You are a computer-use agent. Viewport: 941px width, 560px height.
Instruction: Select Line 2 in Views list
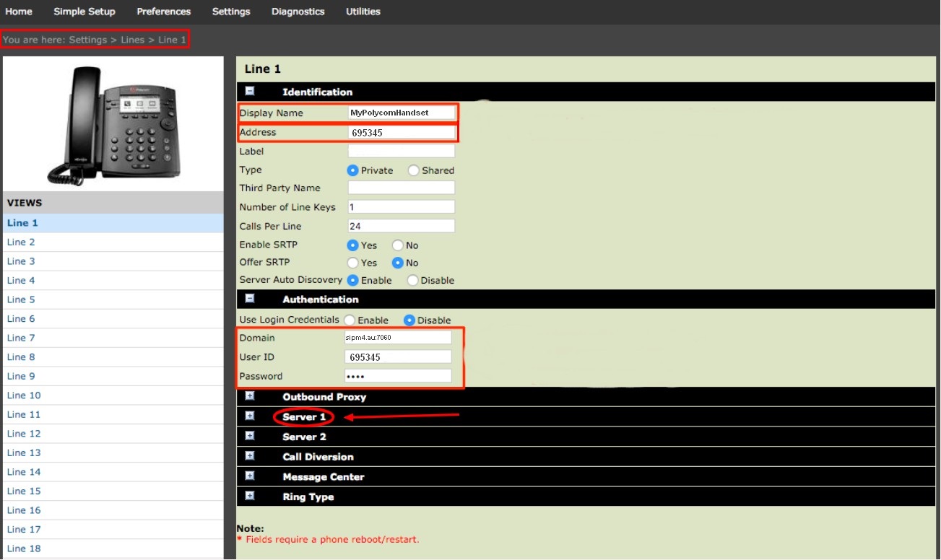click(x=21, y=242)
